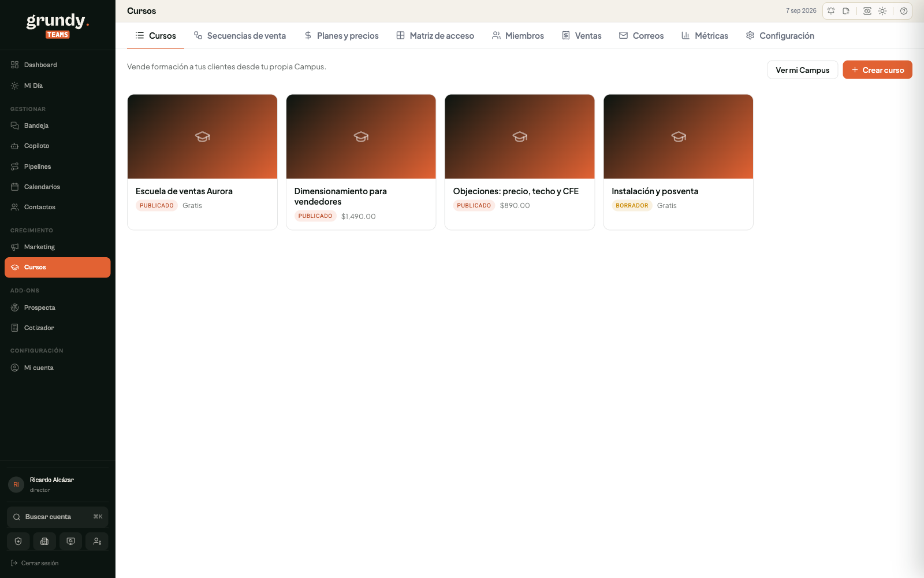Click the Buscar cuenta search field
Viewport: 924px width, 578px height.
tap(57, 517)
